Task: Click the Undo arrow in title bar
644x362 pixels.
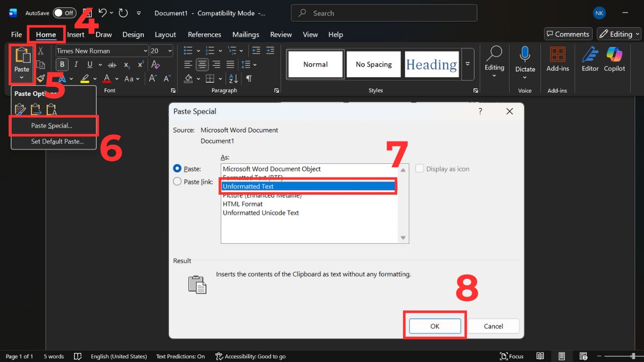Action: coord(103,13)
